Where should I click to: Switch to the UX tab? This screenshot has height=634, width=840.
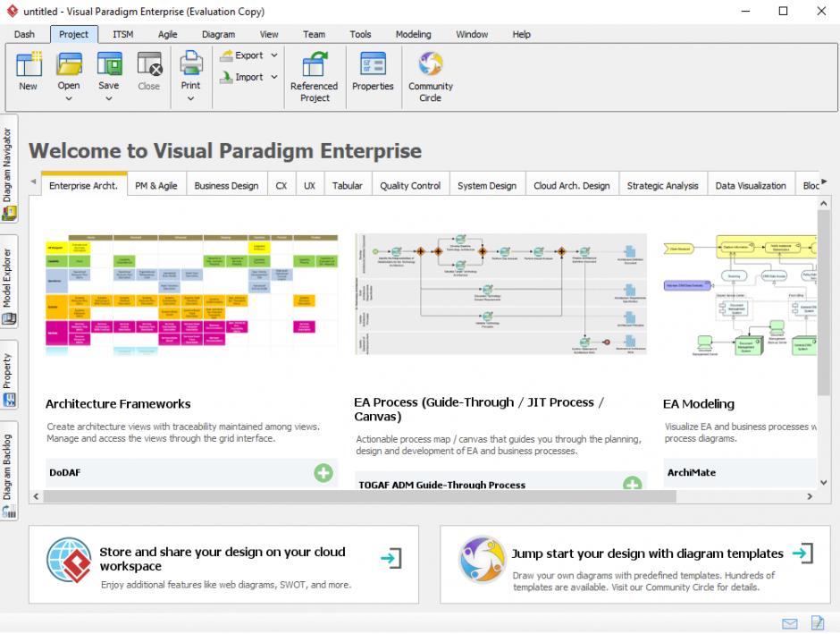310,185
